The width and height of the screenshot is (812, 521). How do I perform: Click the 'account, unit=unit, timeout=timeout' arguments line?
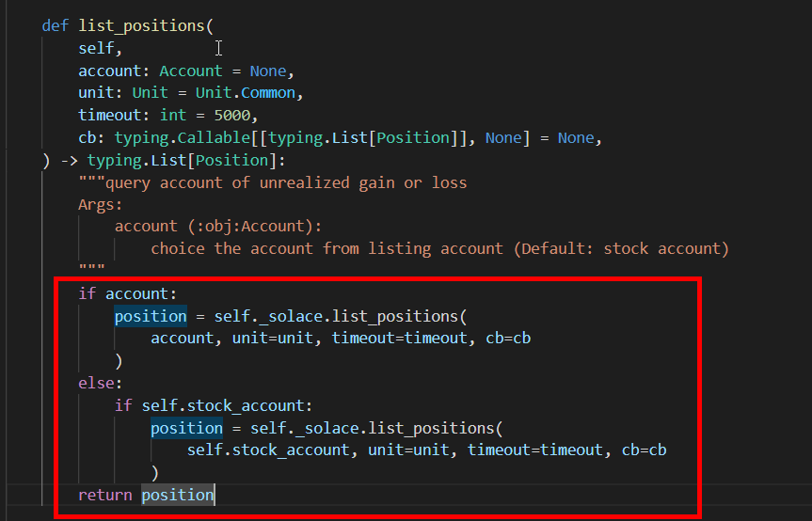pos(310,339)
